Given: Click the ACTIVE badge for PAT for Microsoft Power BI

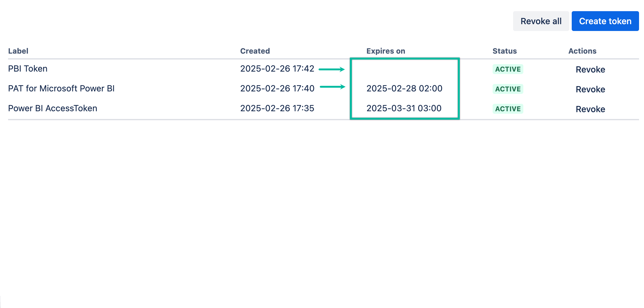Looking at the screenshot, I should coord(508,89).
